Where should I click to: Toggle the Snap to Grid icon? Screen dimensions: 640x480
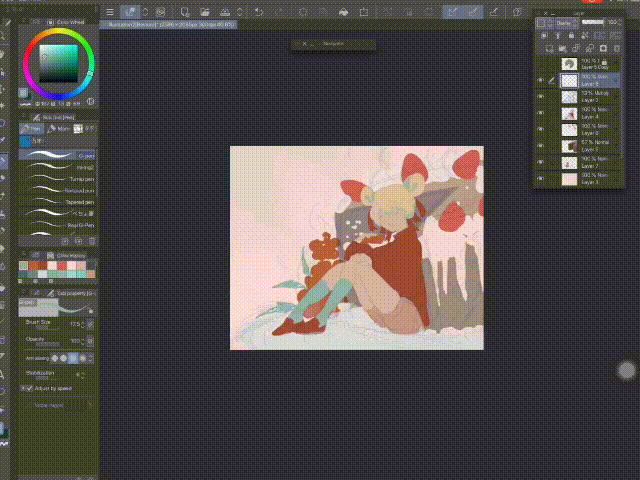click(493, 12)
